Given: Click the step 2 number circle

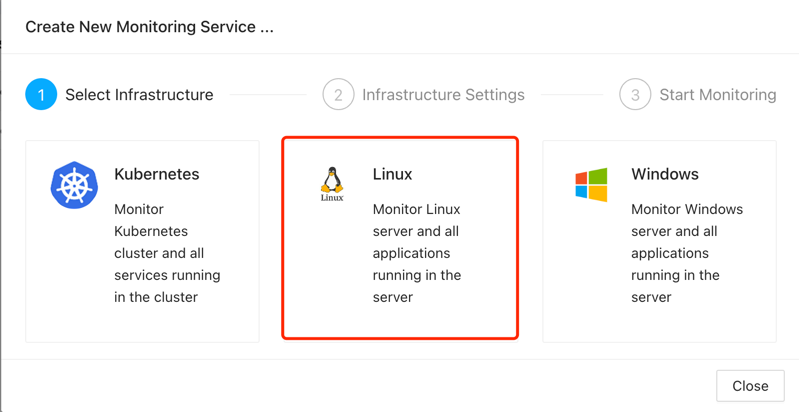Looking at the screenshot, I should 338,95.
